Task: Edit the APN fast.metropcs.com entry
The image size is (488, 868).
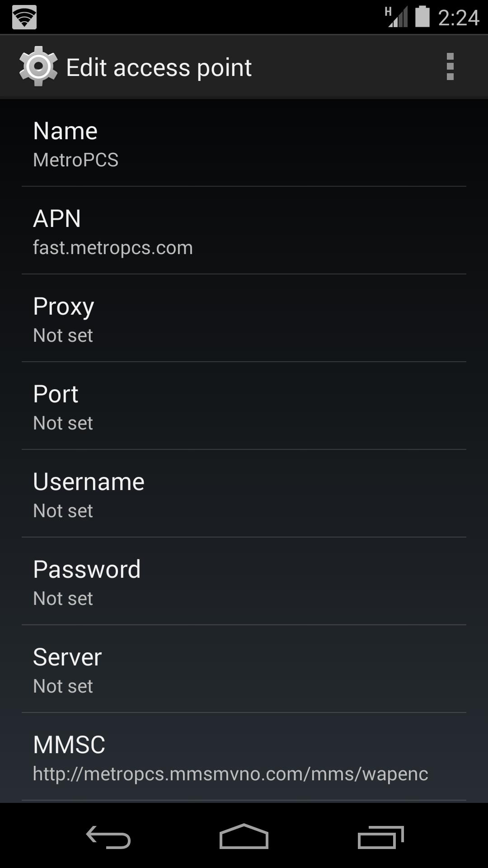Action: click(x=244, y=231)
